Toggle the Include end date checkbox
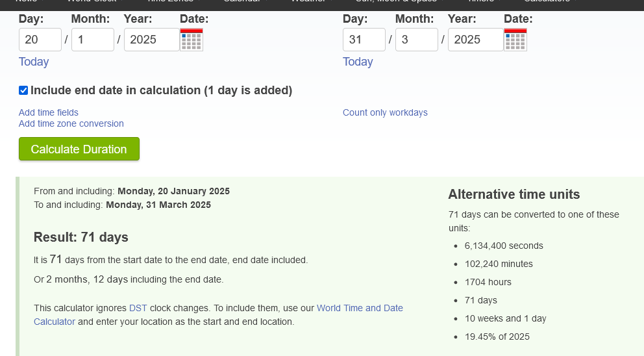The height and width of the screenshot is (356, 644). pyautogui.click(x=23, y=90)
